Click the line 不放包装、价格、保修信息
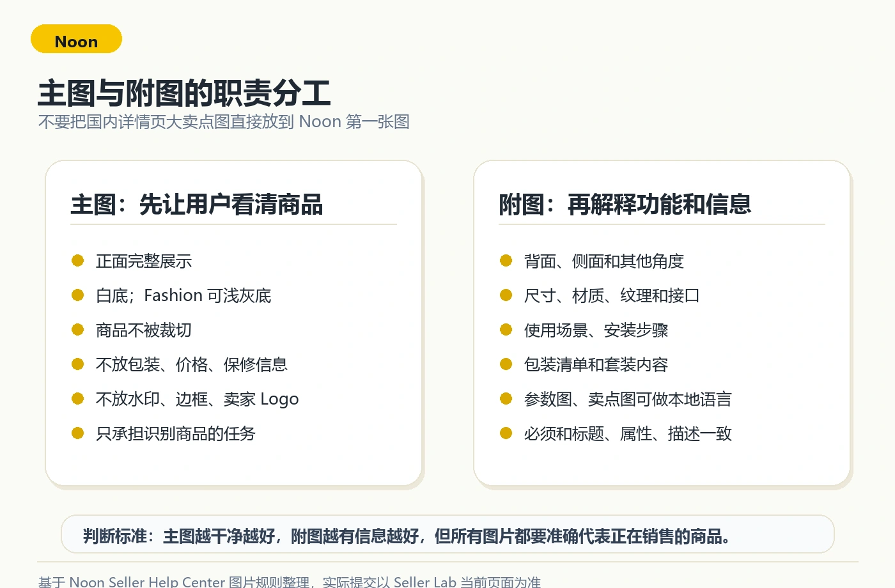Viewport: 895px width, 588px height. pyautogui.click(x=192, y=364)
